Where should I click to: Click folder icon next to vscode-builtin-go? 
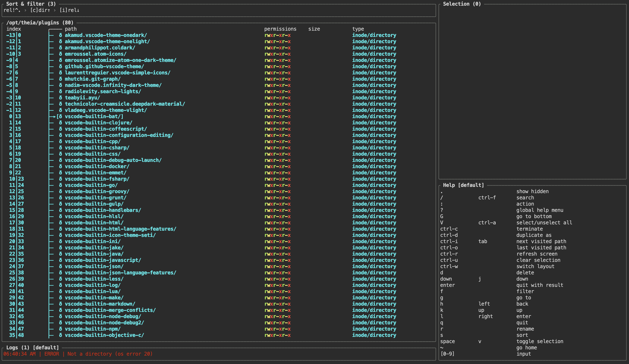[x=60, y=185]
